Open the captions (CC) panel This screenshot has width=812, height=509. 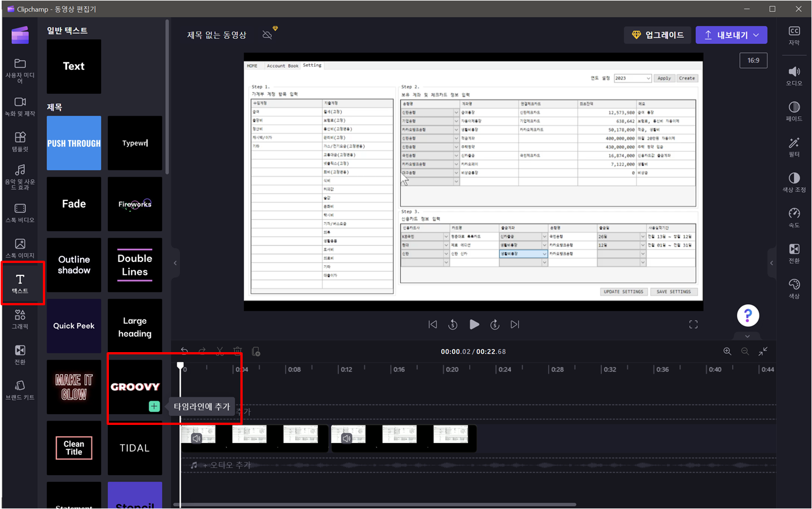(794, 36)
